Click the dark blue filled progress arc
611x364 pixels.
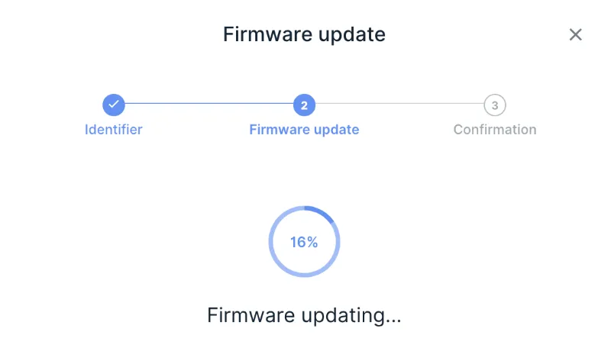click(x=322, y=213)
